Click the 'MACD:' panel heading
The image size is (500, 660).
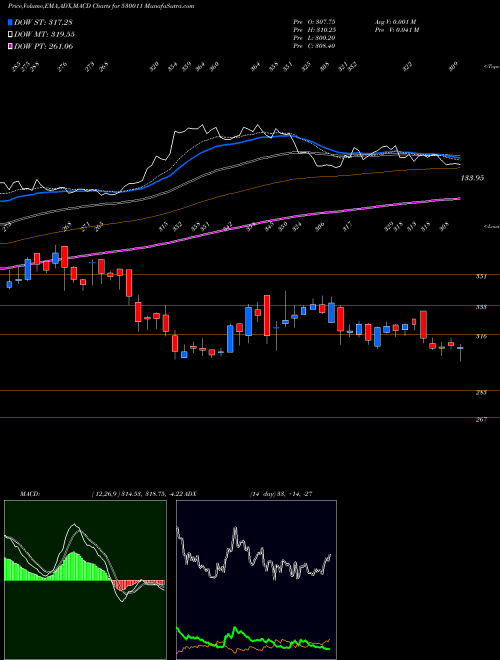click(x=29, y=494)
